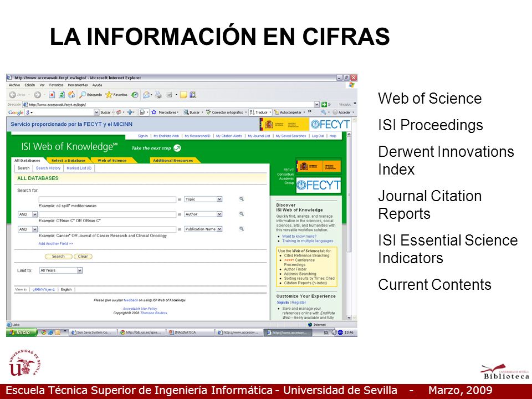Click the Register link
The height and width of the screenshot is (399, 532).
(299, 303)
